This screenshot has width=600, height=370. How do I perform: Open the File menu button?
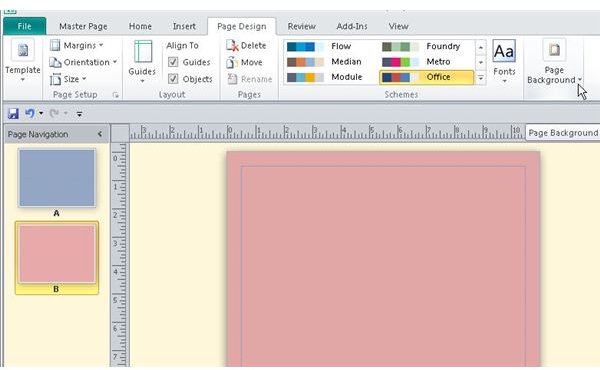point(24,26)
